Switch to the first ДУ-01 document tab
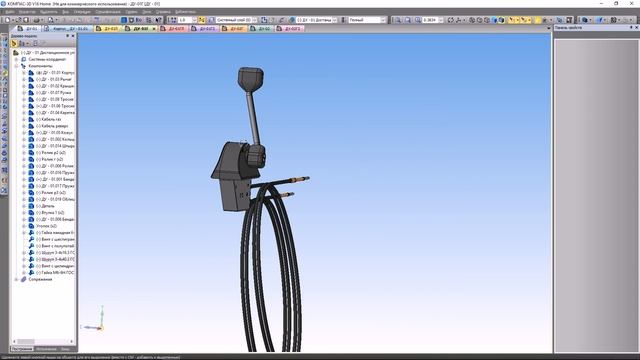640x360 pixels. pos(28,29)
